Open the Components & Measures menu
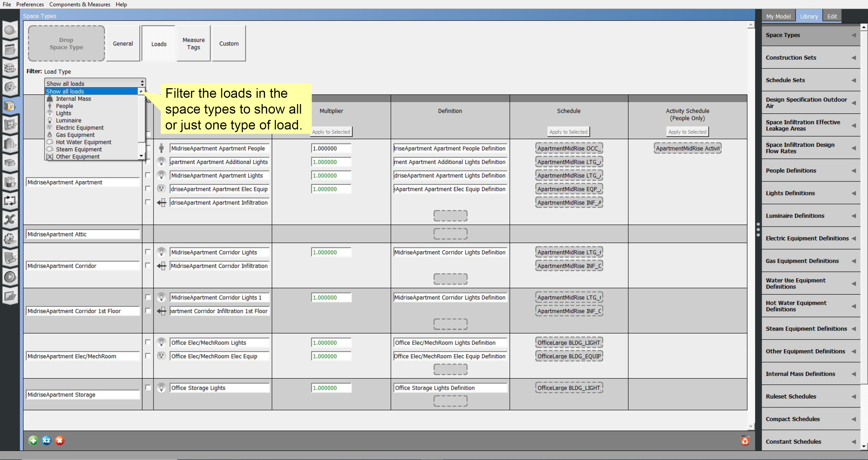This screenshot has height=460, width=868. pyautogui.click(x=80, y=4)
